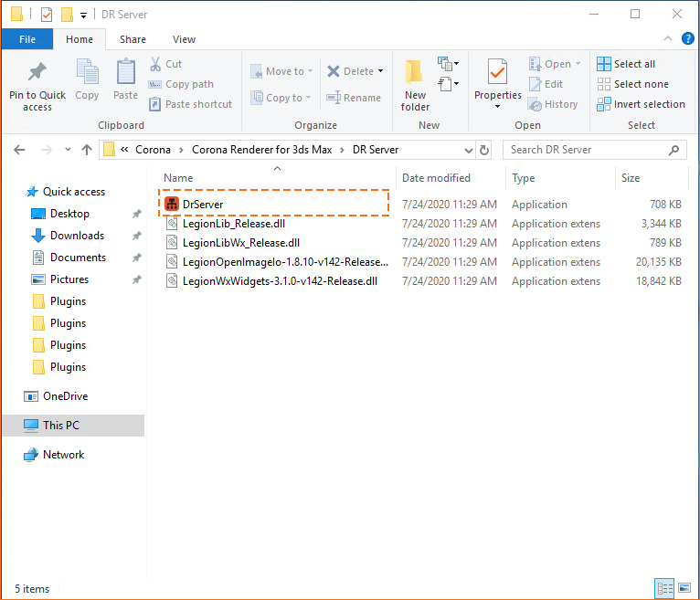
Task: Expand the Move to dropdown
Action: point(311,71)
